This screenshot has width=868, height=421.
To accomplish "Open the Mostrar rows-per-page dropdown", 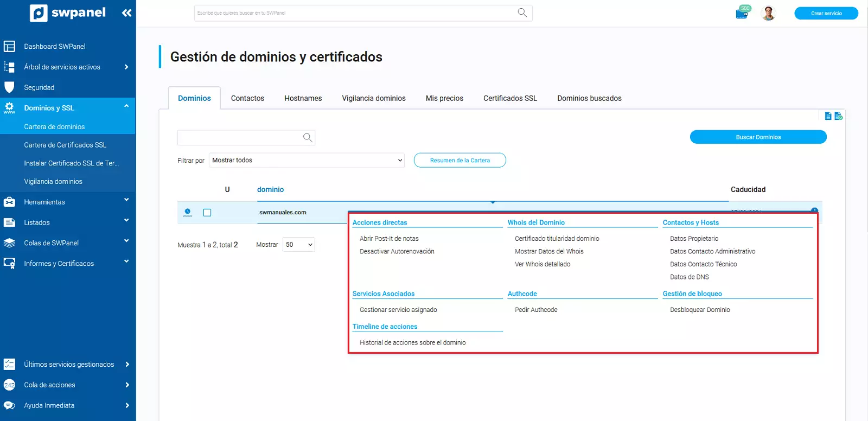I will click(x=298, y=245).
